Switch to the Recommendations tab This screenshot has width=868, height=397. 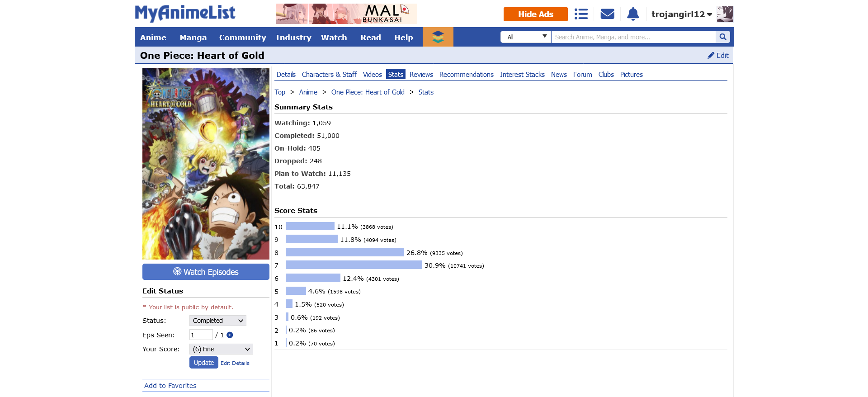coord(466,75)
